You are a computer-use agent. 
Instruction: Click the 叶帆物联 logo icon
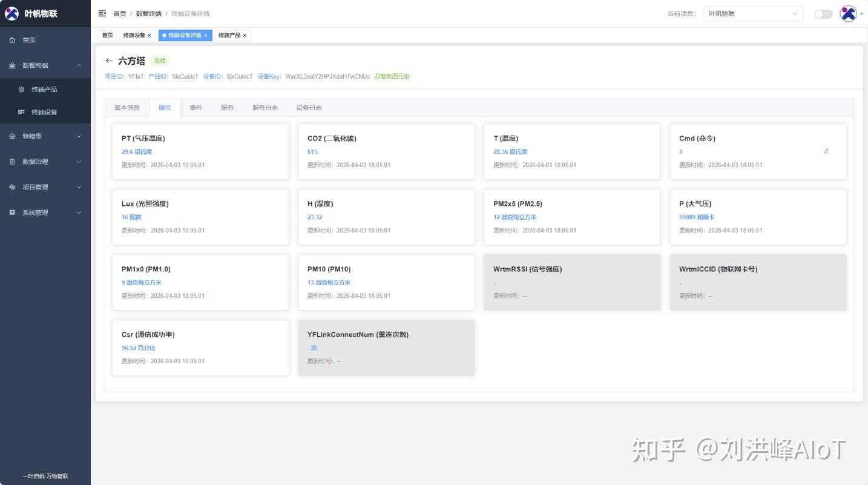[x=12, y=13]
